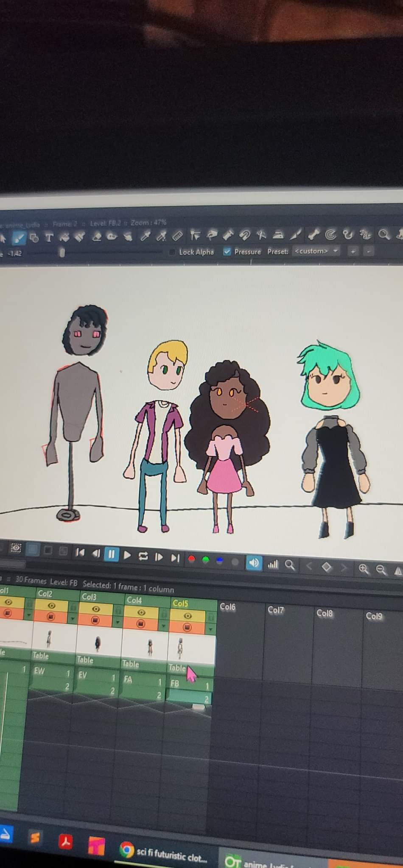Mute sound with the speaker icon

[254, 563]
